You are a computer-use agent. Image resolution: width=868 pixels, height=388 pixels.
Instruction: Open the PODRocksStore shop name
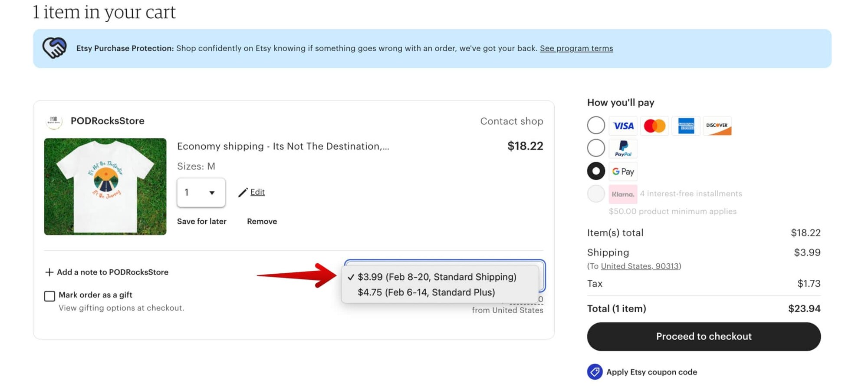pos(108,121)
